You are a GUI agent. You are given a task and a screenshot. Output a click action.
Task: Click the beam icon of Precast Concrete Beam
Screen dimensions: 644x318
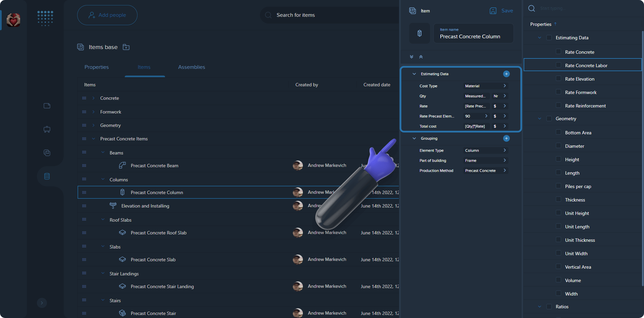click(122, 165)
